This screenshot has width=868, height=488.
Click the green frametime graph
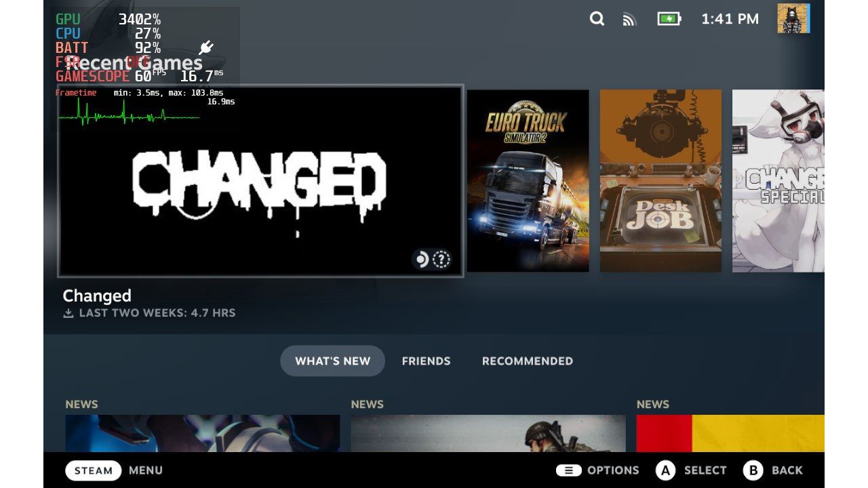point(129,112)
